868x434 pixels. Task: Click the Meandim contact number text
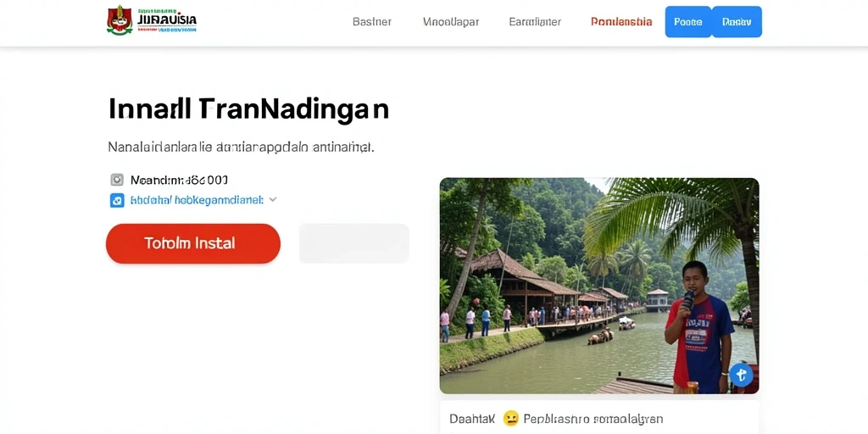tap(179, 180)
